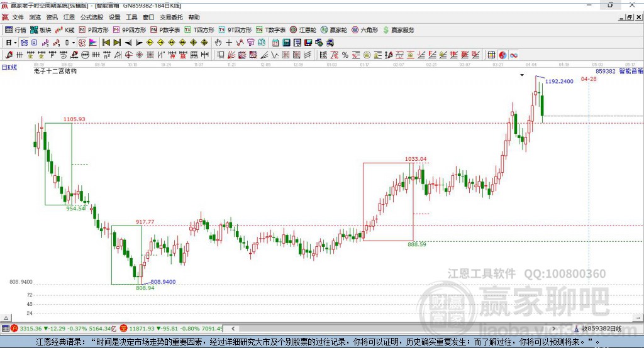
Task: Select the zigzag wave line tool
Action: 275,55
